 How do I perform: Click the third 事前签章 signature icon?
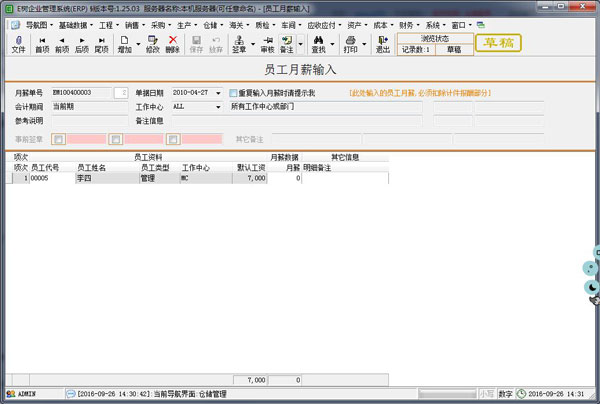173,139
